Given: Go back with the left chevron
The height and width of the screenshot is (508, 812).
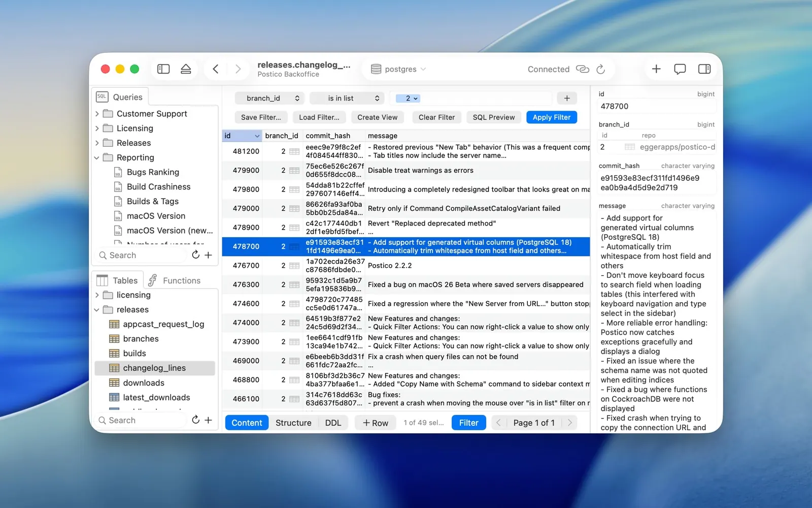Looking at the screenshot, I should pos(216,69).
